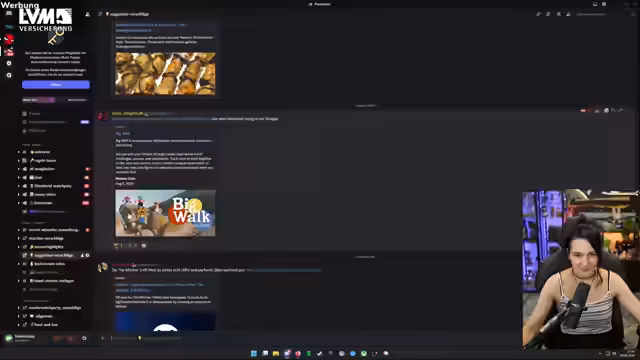Open more options in message hover toolbar
This screenshot has width=640, height=360.
click(x=621, y=110)
